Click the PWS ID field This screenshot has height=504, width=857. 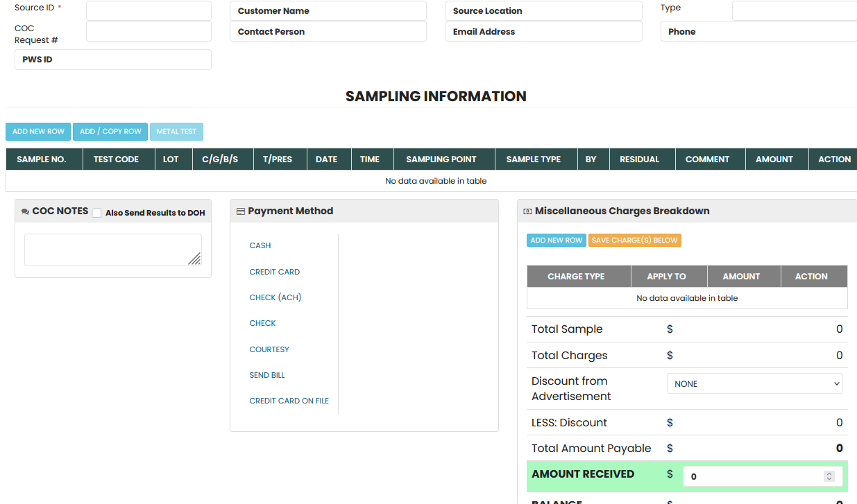[x=113, y=60]
